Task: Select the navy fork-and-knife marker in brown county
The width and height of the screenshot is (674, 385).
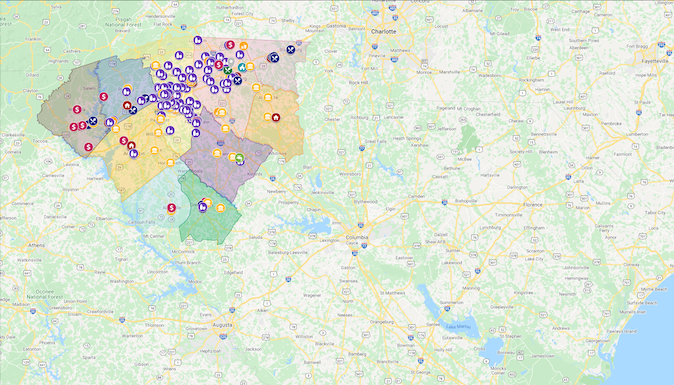Action: 93,121
